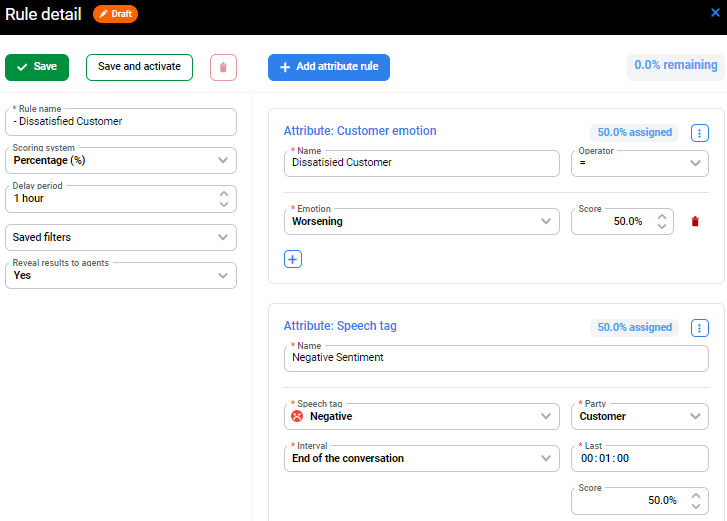Delete the Worsening emotion row
The width and height of the screenshot is (727, 521).
click(x=695, y=222)
